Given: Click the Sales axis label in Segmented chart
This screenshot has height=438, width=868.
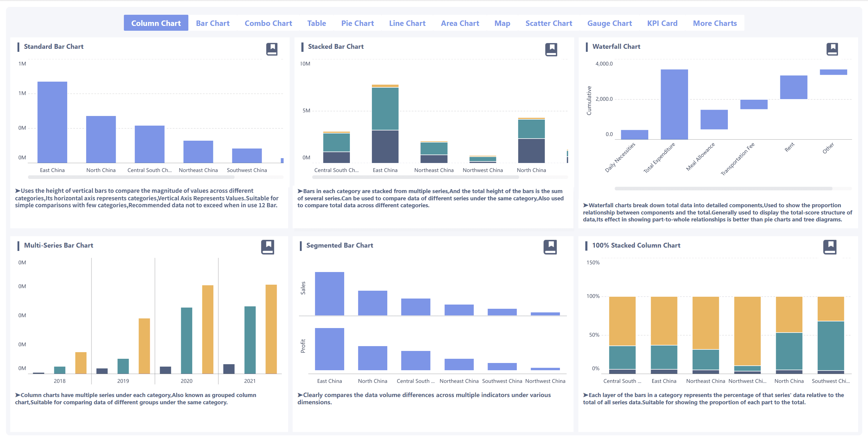Looking at the screenshot, I should [x=303, y=288].
